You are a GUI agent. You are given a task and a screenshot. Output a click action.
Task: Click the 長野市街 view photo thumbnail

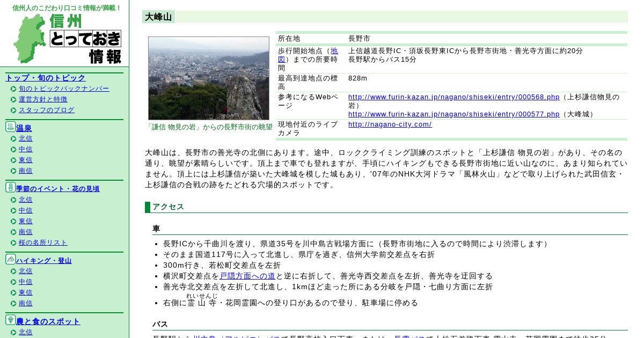[x=209, y=78]
